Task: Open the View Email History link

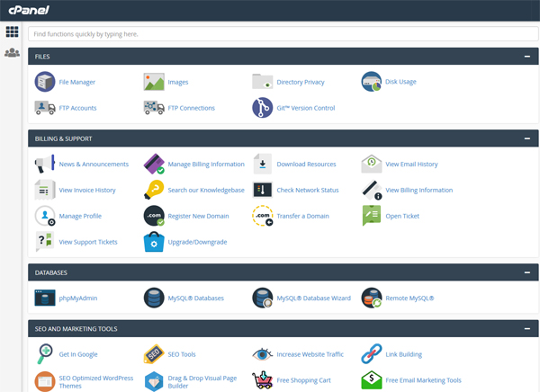Action: click(411, 165)
